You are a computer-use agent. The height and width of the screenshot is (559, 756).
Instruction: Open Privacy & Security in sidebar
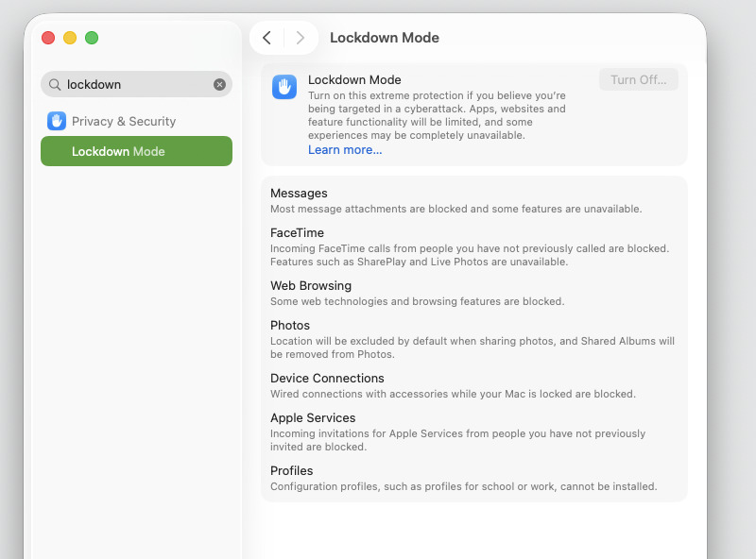tap(136, 121)
